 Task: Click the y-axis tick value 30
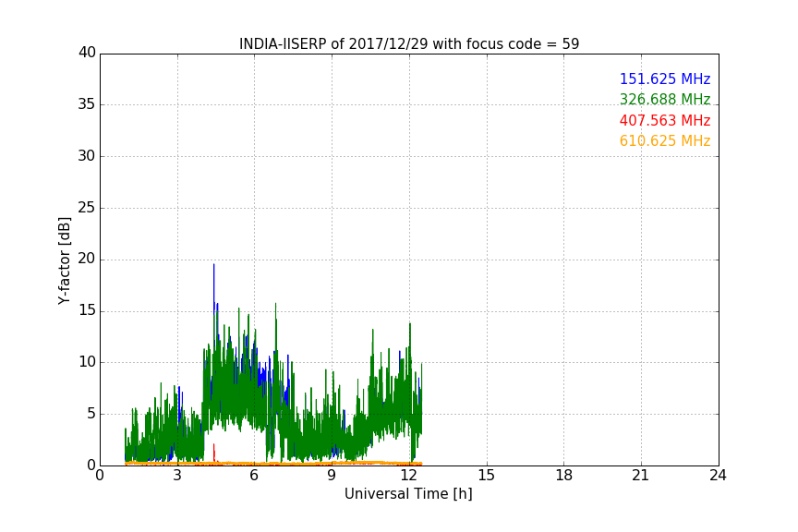tap(87, 156)
